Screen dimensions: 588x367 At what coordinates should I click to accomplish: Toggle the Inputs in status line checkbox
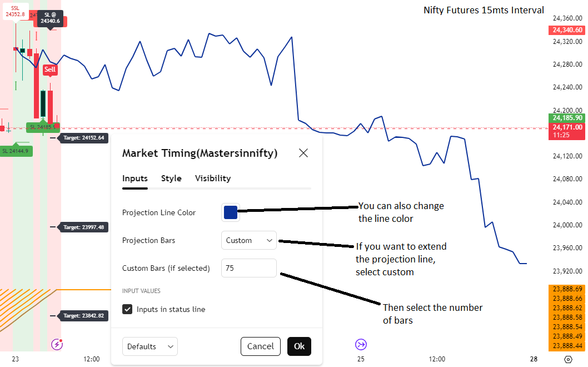(x=127, y=309)
